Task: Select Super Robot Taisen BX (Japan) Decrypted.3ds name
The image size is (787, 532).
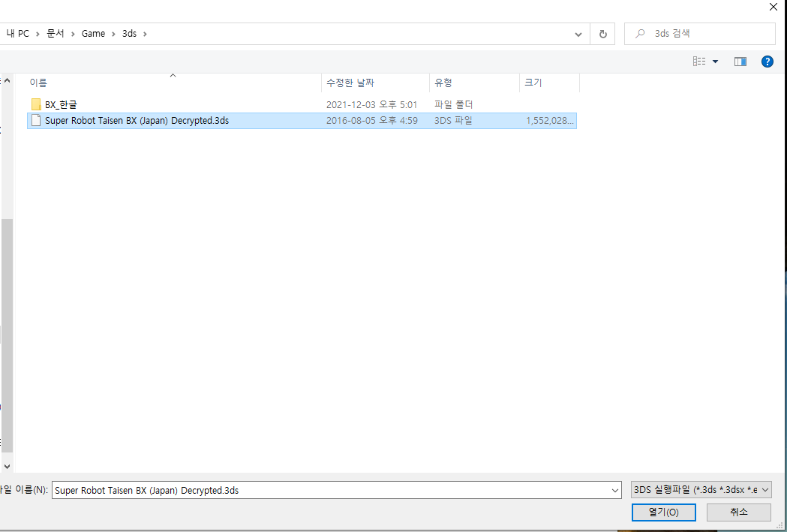Action: (x=137, y=121)
